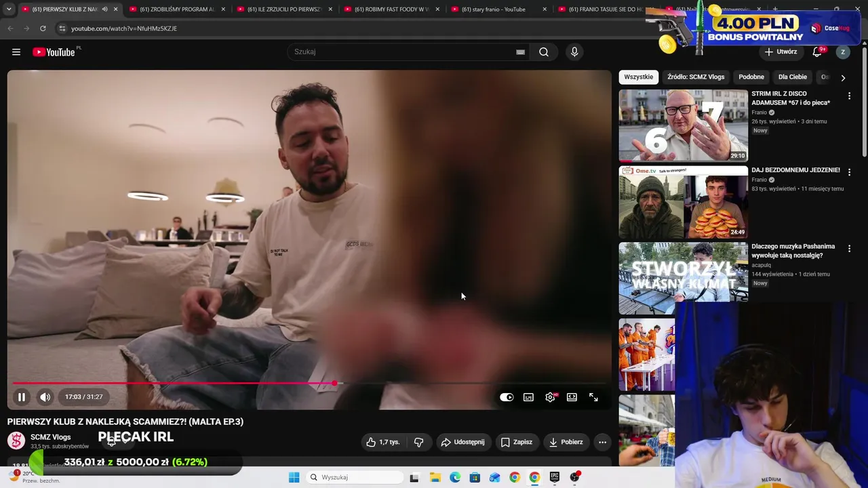Open the 'SCMZ Vlogs' channel name
Image resolution: width=868 pixels, height=488 pixels.
tap(50, 437)
